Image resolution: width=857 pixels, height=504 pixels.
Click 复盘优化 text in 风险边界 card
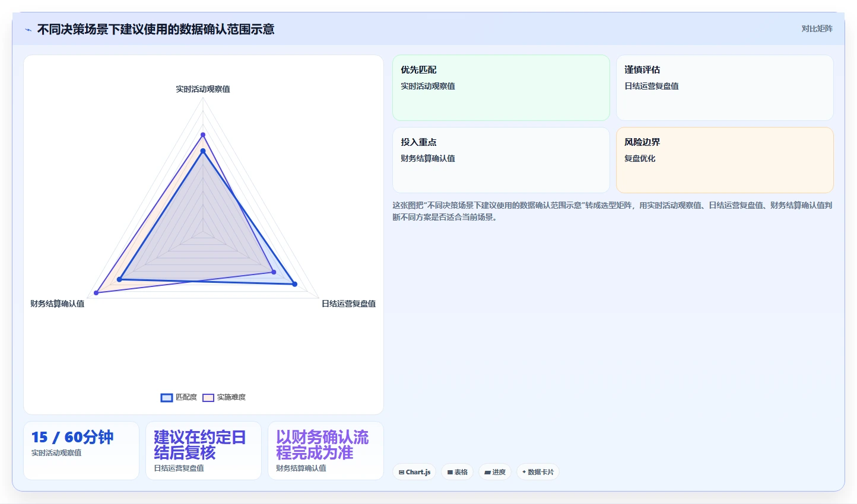click(640, 158)
